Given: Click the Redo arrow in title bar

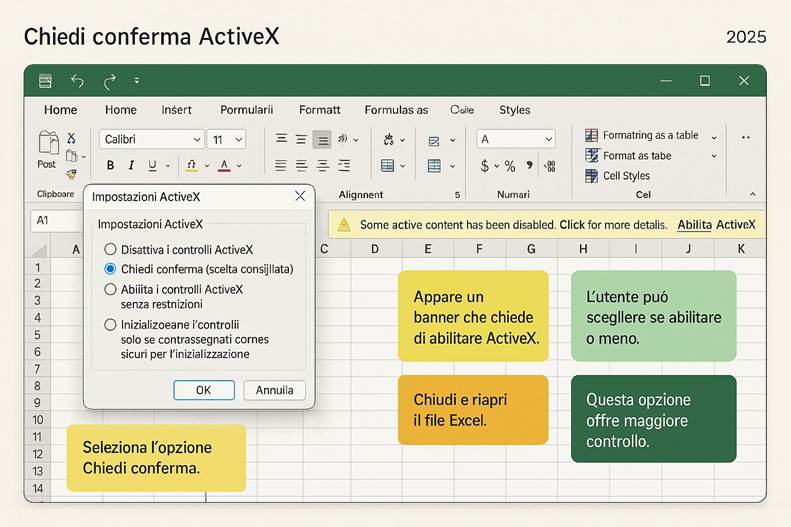Looking at the screenshot, I should click(109, 81).
